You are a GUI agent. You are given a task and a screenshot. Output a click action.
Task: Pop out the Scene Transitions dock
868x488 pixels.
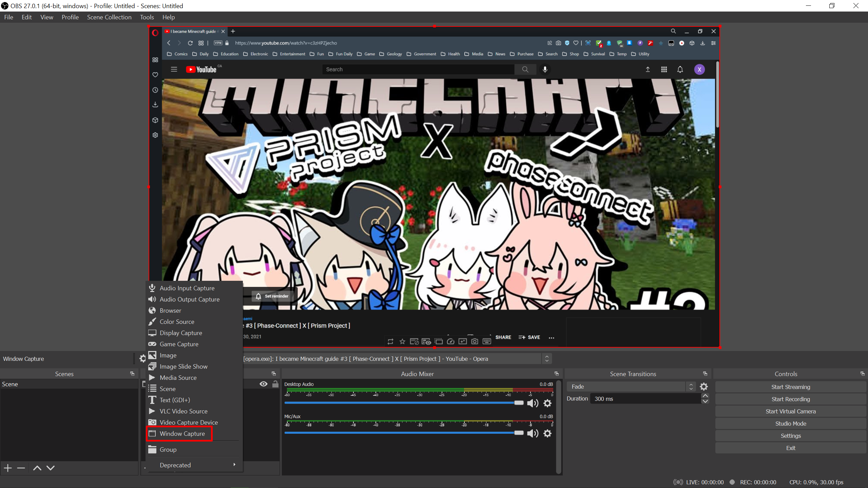coord(705,374)
